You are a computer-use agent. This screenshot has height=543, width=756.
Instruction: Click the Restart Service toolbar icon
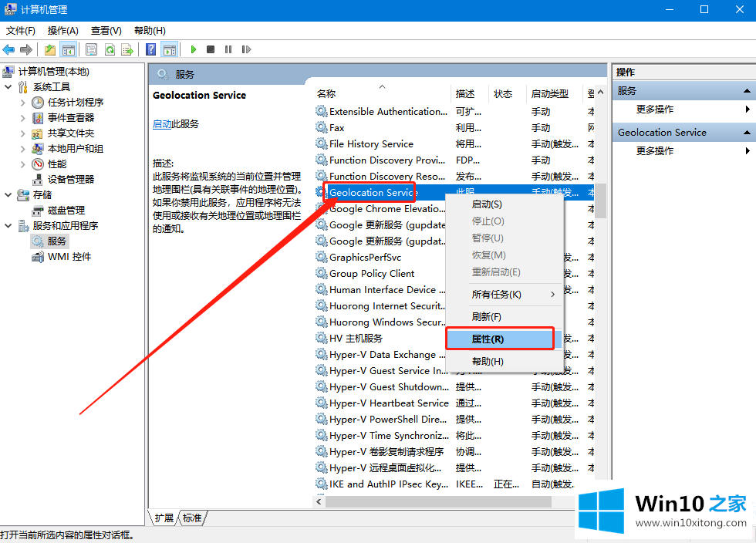point(246,49)
